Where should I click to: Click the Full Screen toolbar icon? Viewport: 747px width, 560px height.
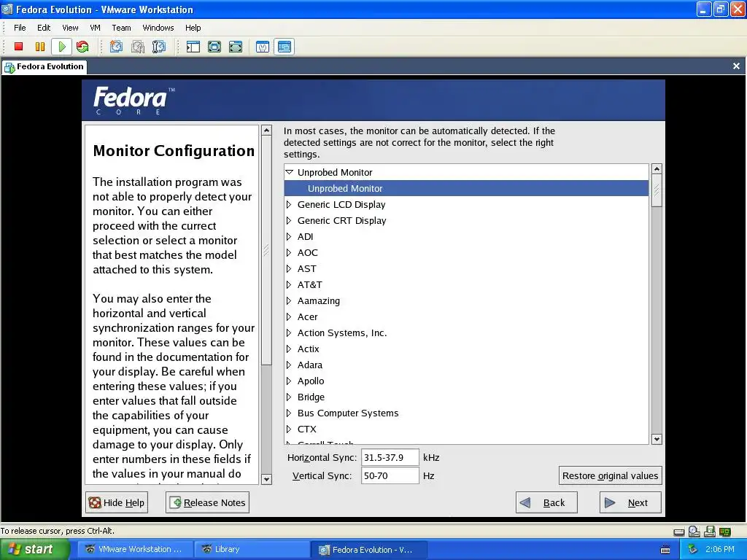[x=214, y=47]
